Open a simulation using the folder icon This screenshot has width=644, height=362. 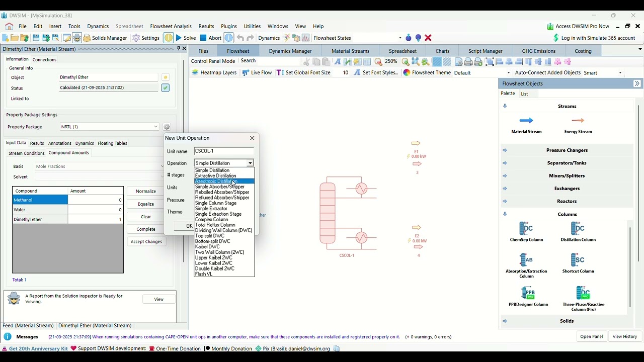pyautogui.click(x=15, y=38)
